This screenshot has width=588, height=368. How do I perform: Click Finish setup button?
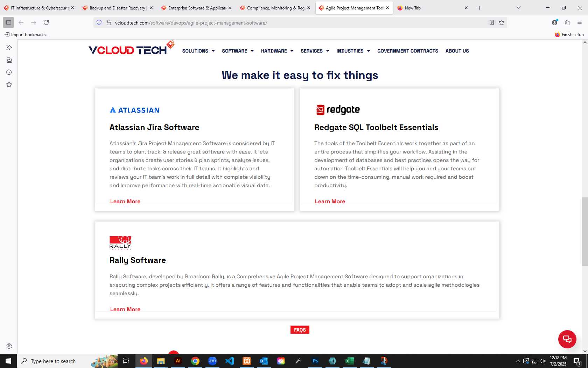pos(569,34)
